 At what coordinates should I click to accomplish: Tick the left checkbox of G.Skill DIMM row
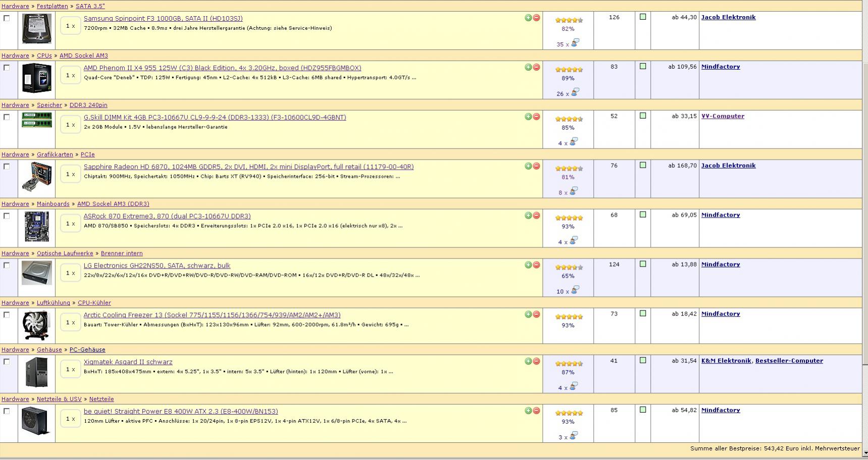[7, 117]
